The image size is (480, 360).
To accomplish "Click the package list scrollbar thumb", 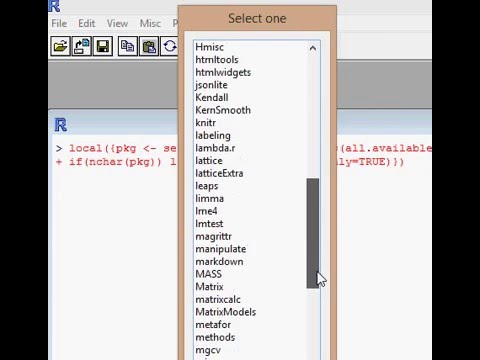I will 313,233.
